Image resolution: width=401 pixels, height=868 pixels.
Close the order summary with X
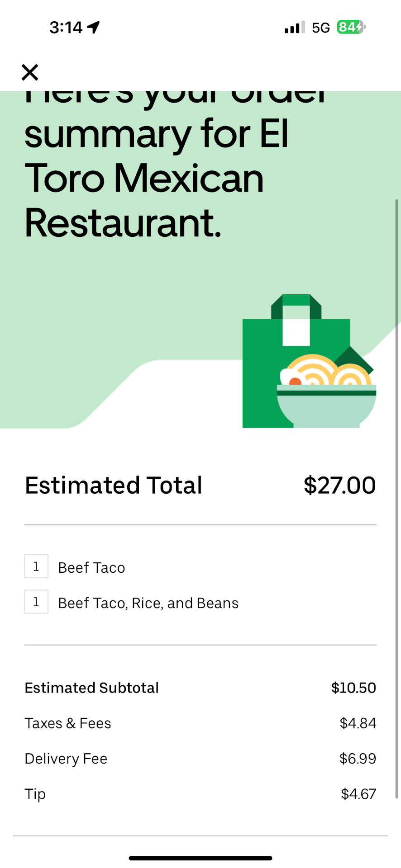[x=30, y=72]
